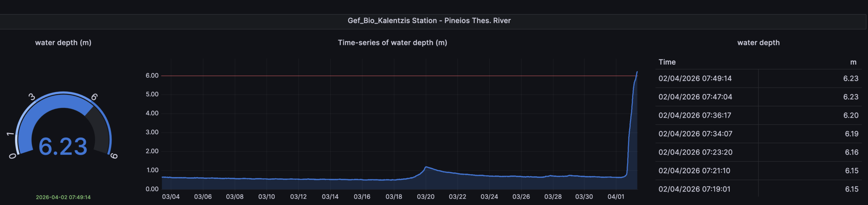
Task: Click the 6.16 depth value cell
Action: [851, 152]
